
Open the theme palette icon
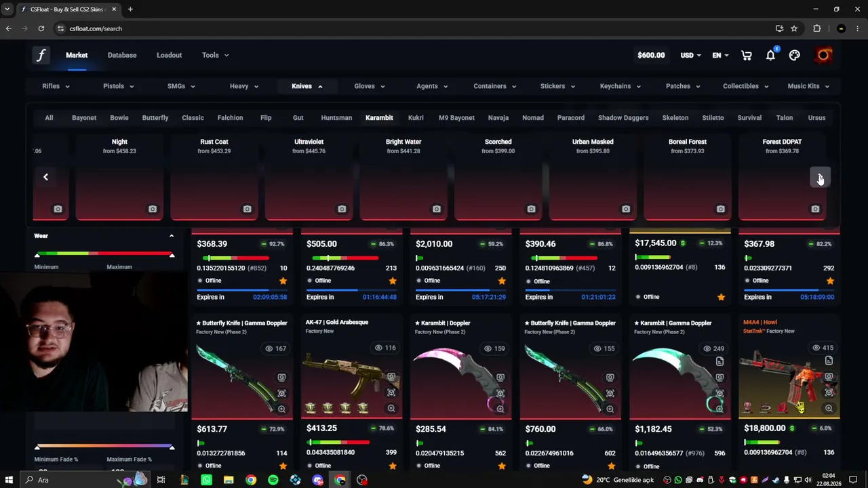[795, 55]
